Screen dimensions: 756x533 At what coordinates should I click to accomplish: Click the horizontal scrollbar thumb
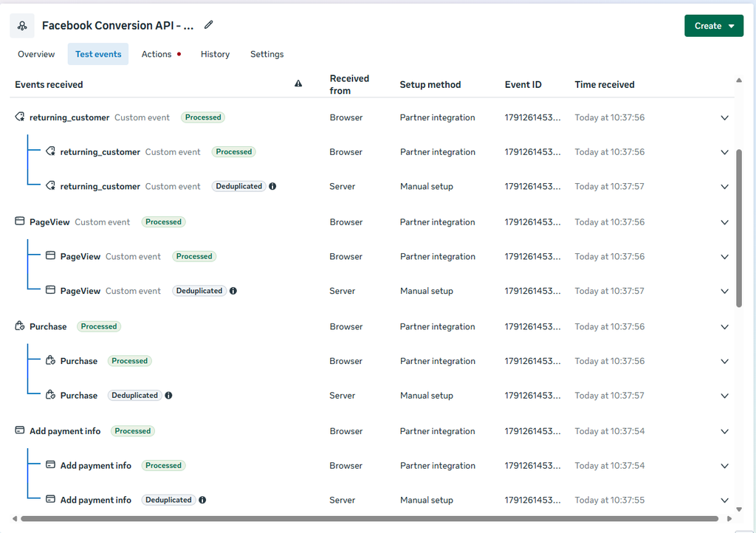[x=369, y=518]
